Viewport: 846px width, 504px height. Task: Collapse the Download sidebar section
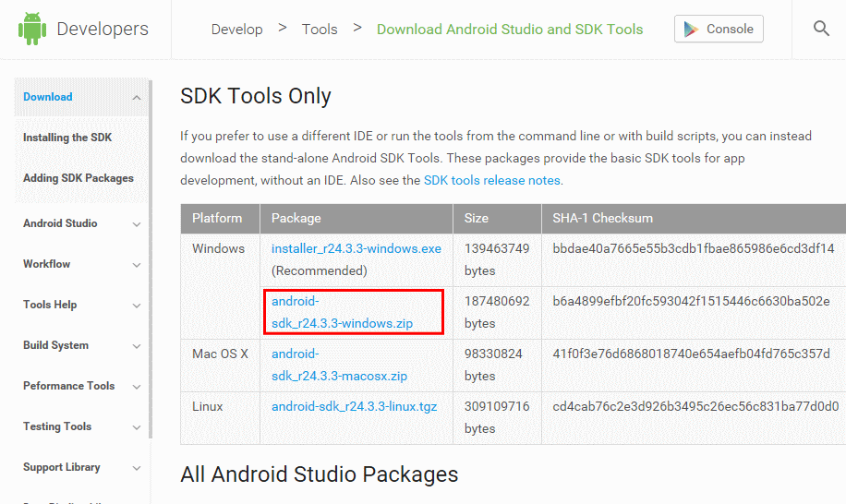pos(137,98)
